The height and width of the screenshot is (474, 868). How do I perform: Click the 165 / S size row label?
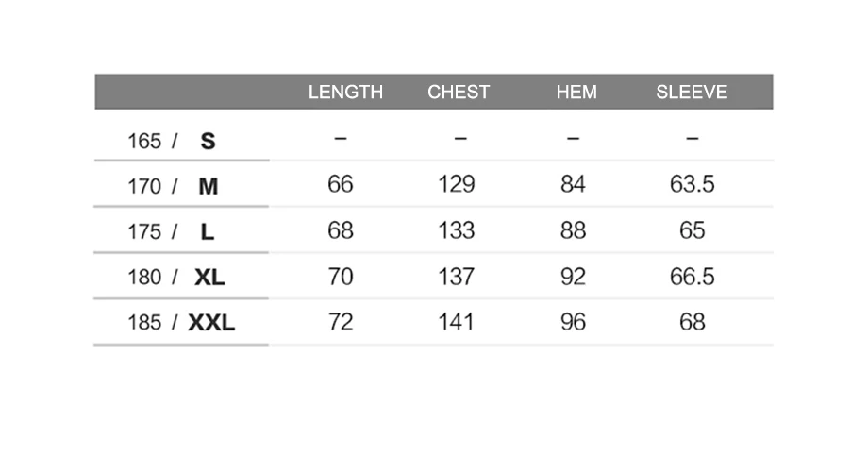(x=172, y=142)
